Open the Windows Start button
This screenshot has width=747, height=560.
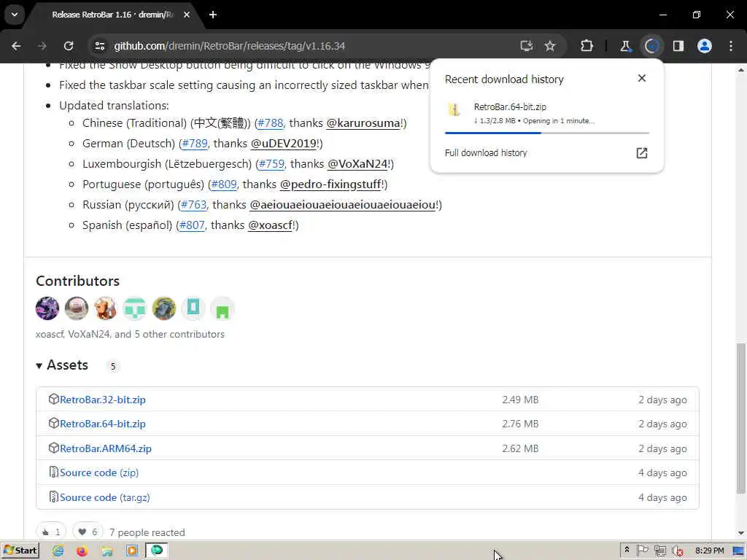coord(20,551)
